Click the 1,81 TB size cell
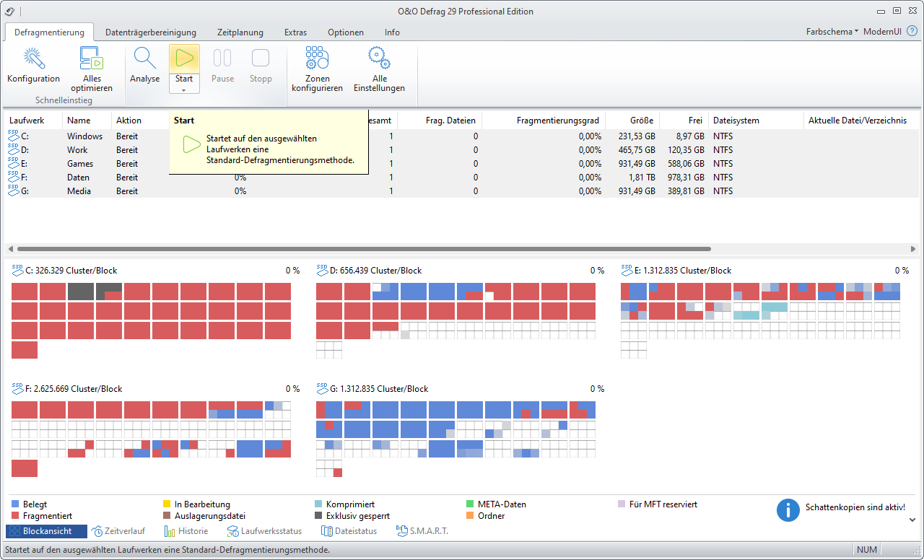 pyautogui.click(x=642, y=178)
